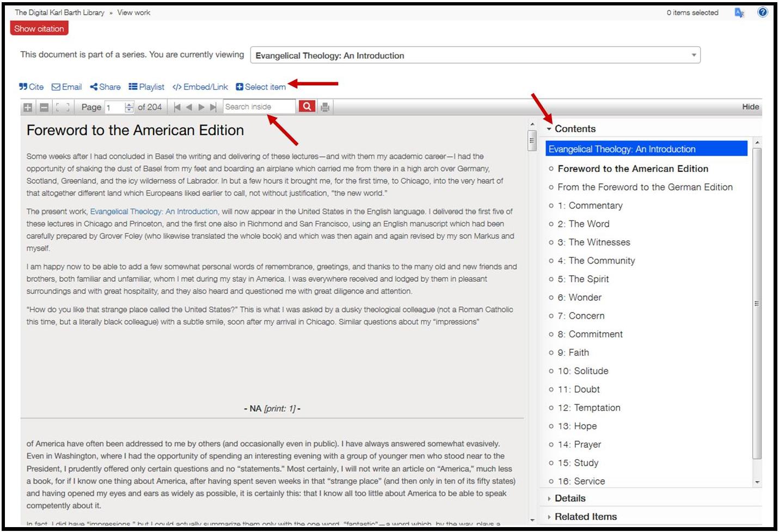
Task: Open help via question mark icon
Action: (763, 12)
